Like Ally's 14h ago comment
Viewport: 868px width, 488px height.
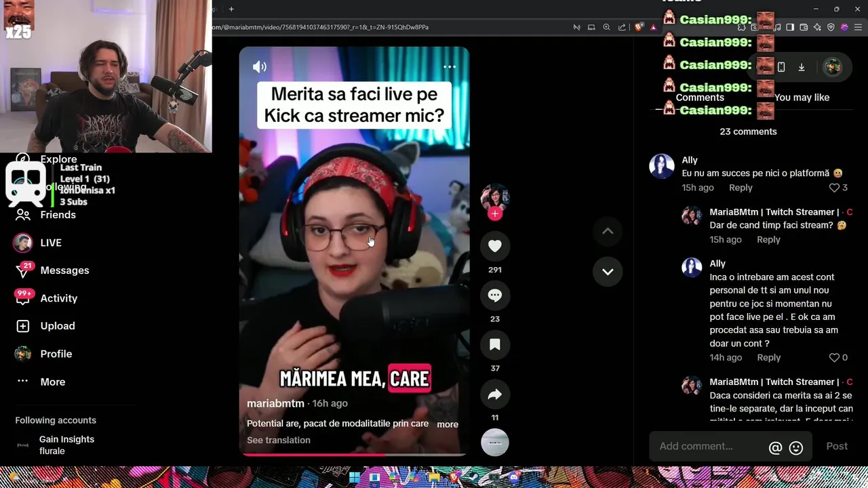click(834, 357)
